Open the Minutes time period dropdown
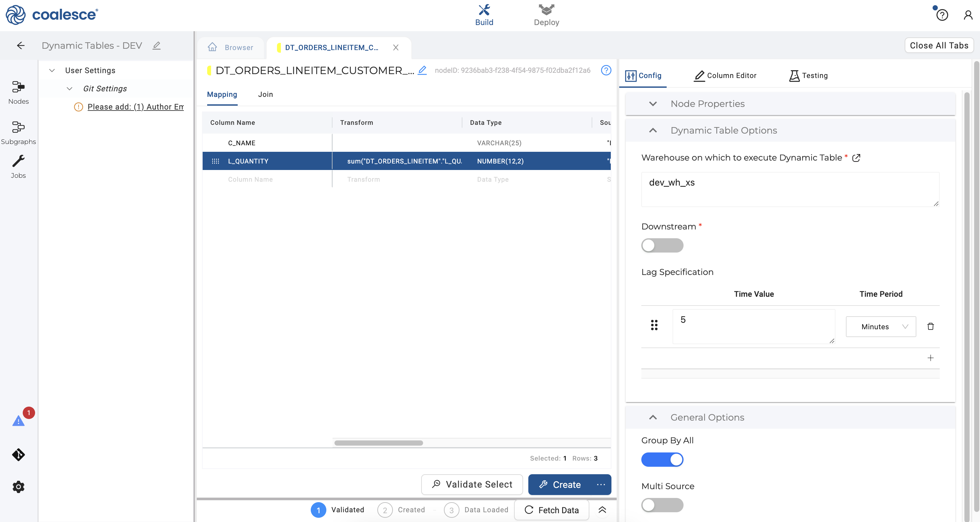 tap(880, 327)
